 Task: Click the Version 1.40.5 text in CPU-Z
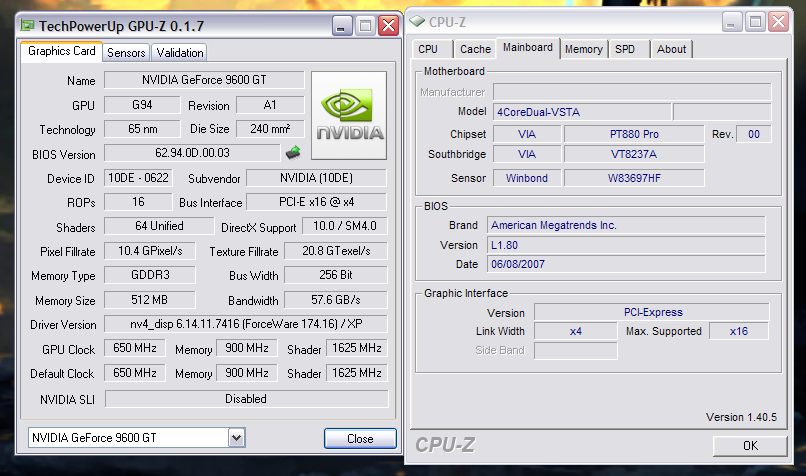click(741, 417)
